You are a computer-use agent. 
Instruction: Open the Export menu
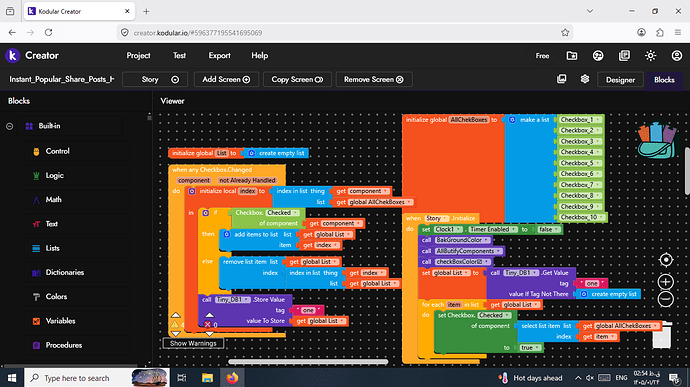coord(219,55)
